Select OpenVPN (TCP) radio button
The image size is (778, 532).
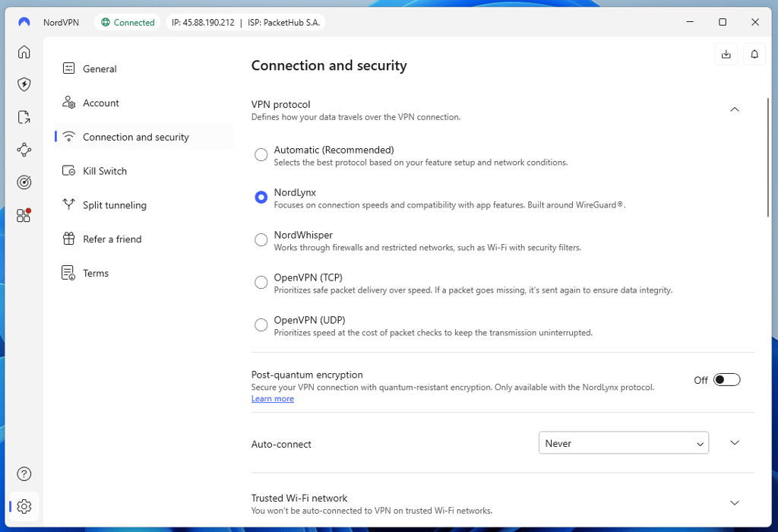tap(261, 283)
